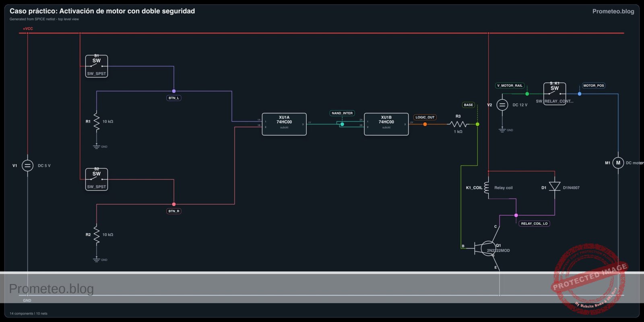The width and height of the screenshot is (644, 322).
Task: Click the V2 DC 12 V source symbol
Action: point(502,105)
